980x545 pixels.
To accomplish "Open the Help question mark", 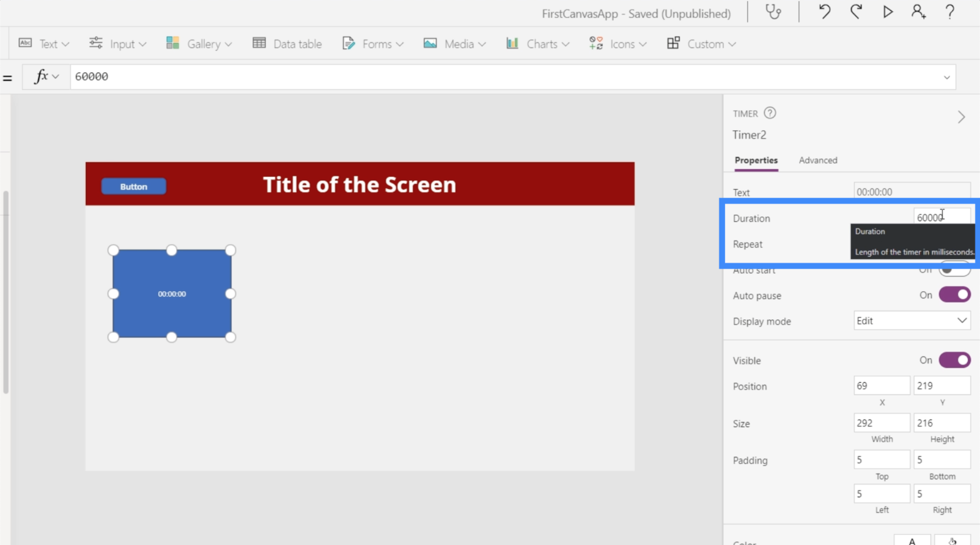I will 950,12.
